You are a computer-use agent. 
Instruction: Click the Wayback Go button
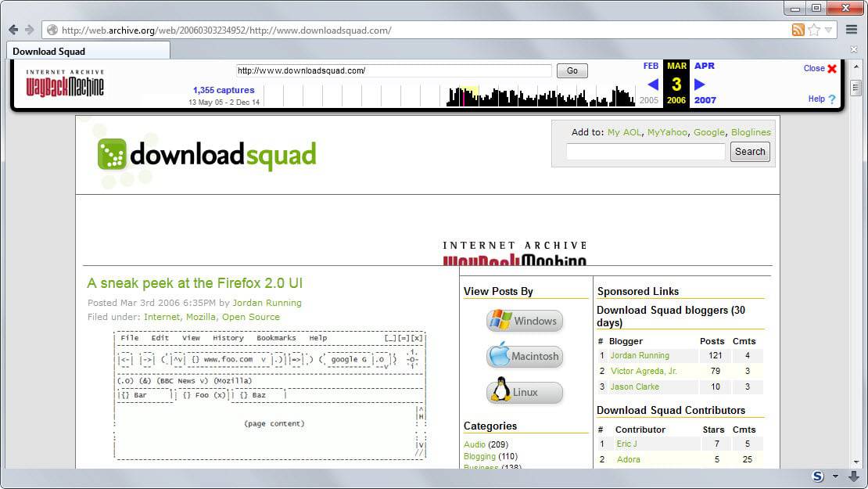(572, 70)
